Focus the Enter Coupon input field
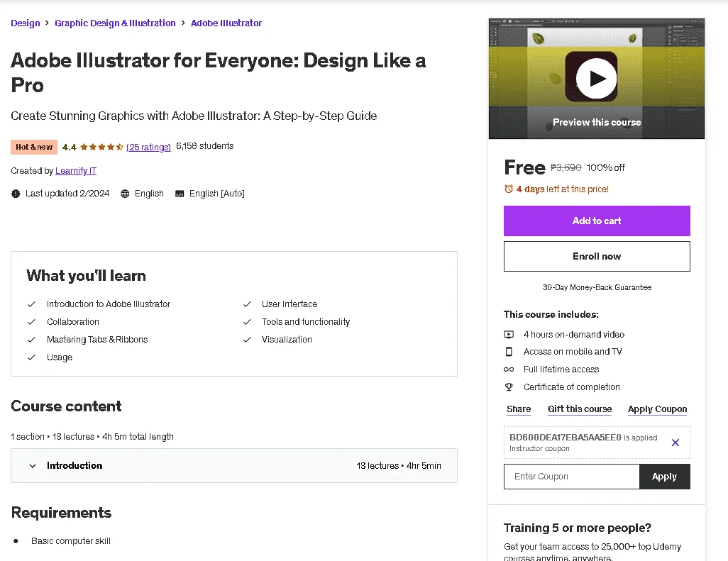728x561 pixels. 571,477
